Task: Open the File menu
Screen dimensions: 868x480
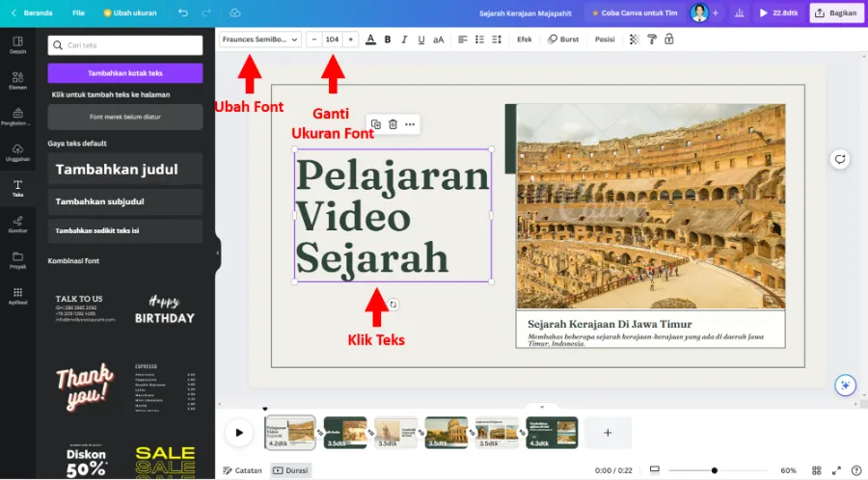Action: [x=79, y=13]
